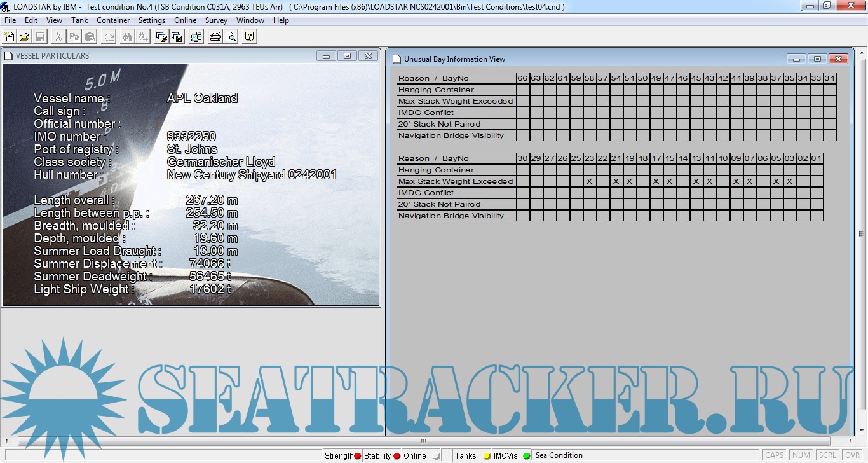This screenshot has height=463, width=868.
Task: Click the New condition file icon
Action: click(x=9, y=37)
